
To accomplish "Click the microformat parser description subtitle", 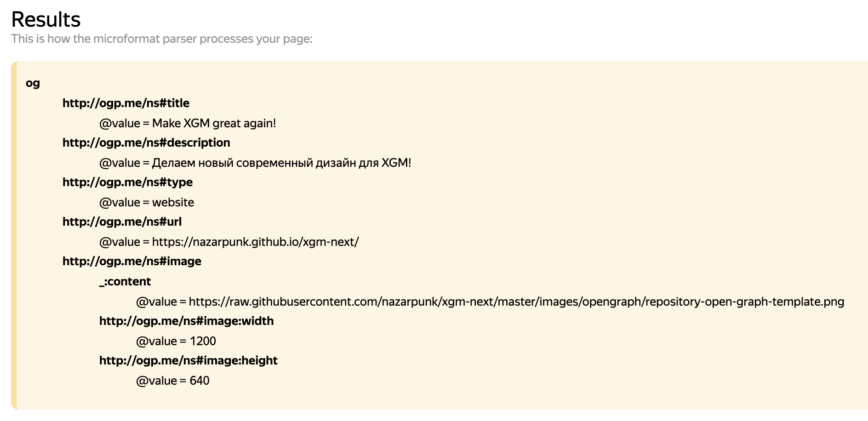I will (x=162, y=39).
